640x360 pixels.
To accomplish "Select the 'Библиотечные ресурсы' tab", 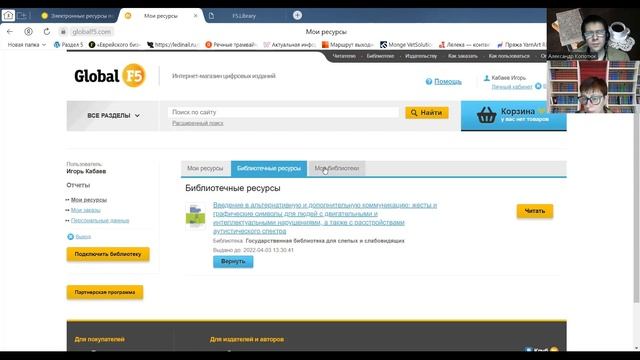I will pyautogui.click(x=269, y=168).
